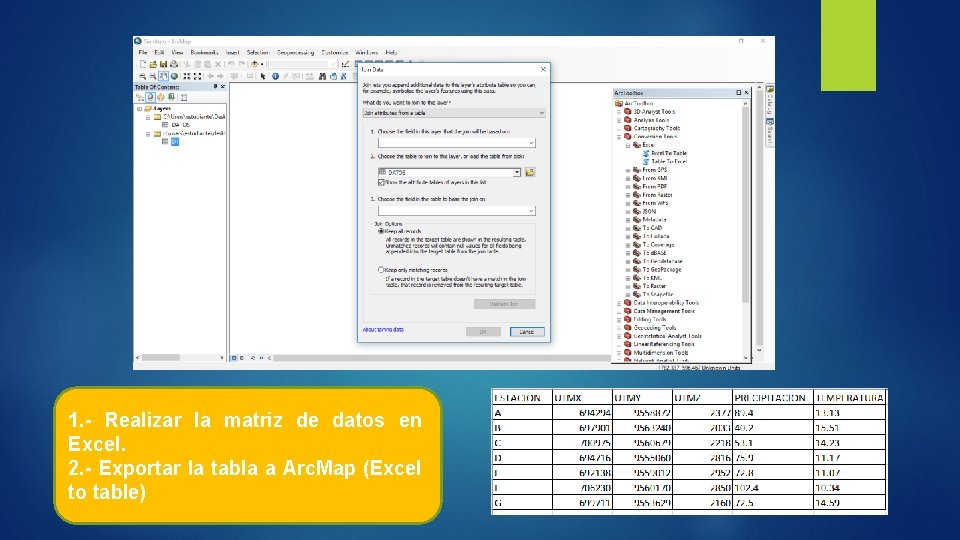This screenshot has height=540, width=960.
Task: Open the Geoprocessing menu
Action: tap(295, 53)
